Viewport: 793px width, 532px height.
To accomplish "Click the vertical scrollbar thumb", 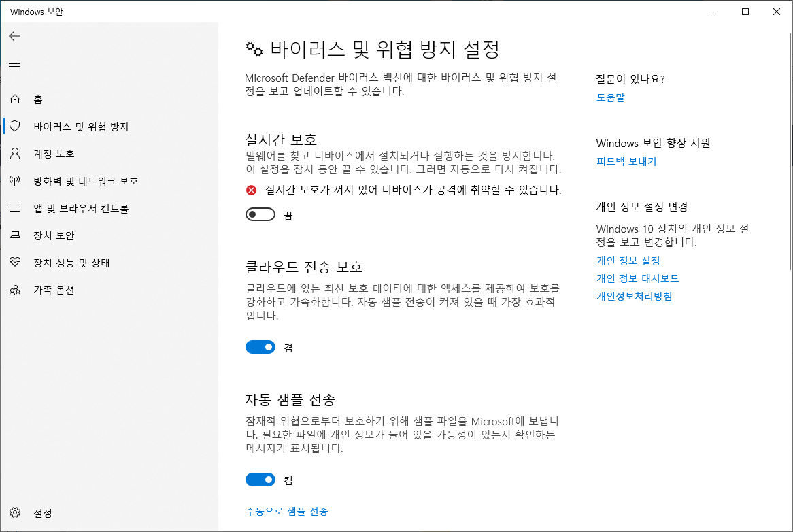I will [x=790, y=152].
